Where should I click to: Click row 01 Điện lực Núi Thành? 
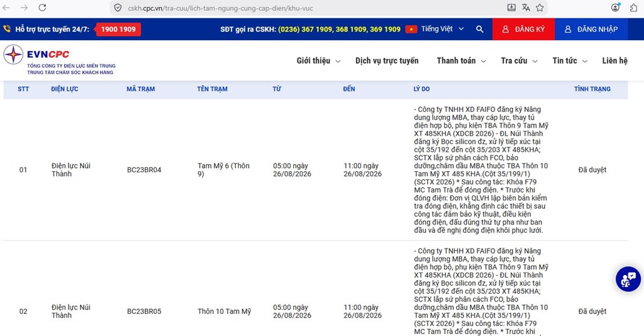[x=70, y=170]
